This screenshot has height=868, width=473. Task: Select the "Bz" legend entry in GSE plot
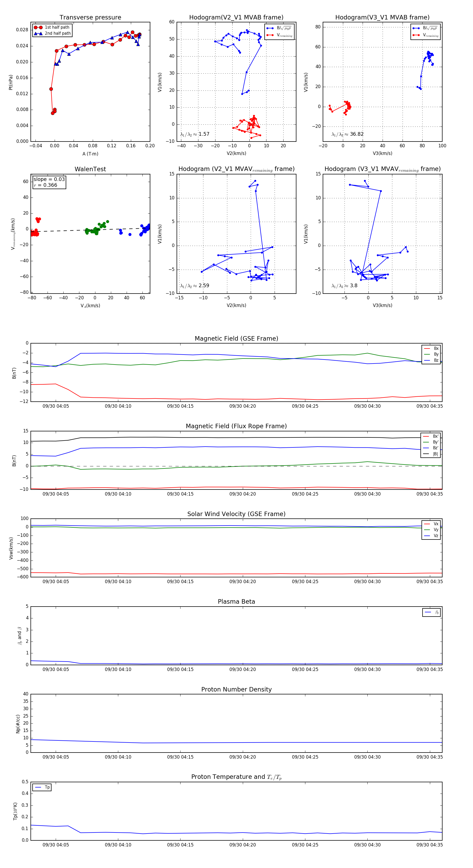coord(431,360)
